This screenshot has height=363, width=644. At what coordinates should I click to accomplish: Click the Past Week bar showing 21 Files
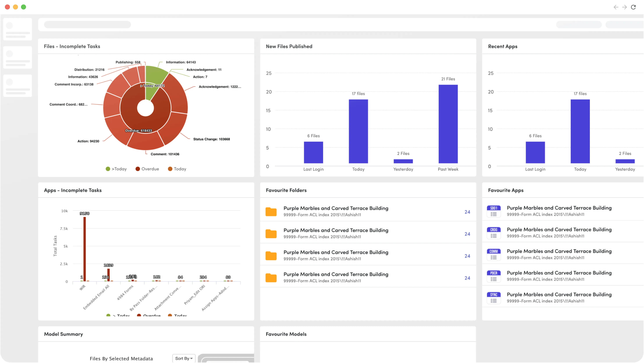(448, 124)
